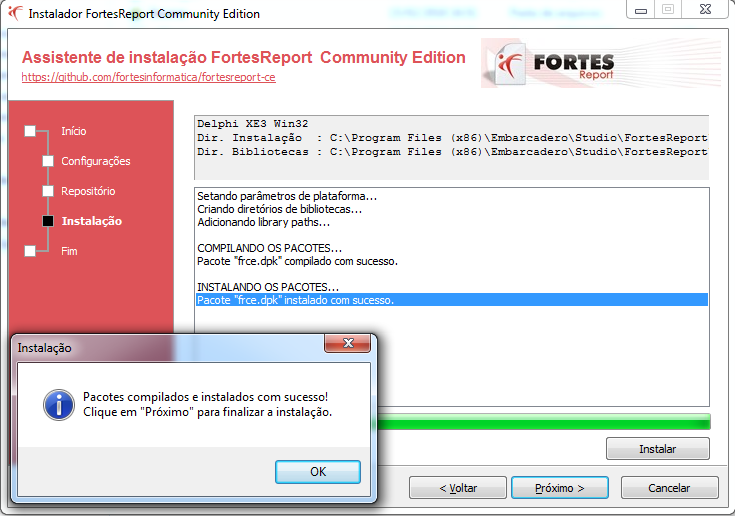Go back with the < Voltar button

tap(458, 488)
